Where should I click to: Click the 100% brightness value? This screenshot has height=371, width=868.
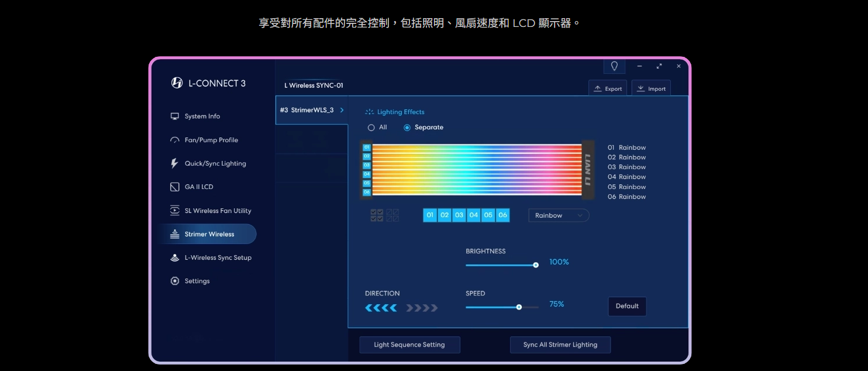[559, 262]
